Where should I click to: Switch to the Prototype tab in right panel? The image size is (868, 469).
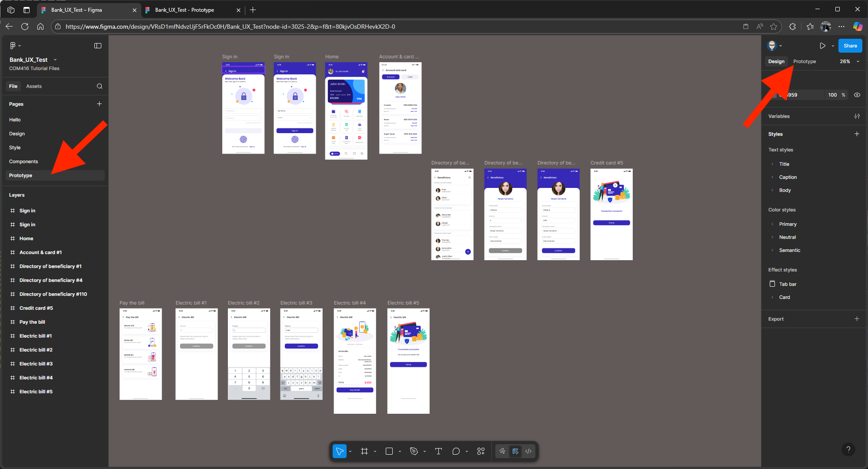pyautogui.click(x=804, y=61)
